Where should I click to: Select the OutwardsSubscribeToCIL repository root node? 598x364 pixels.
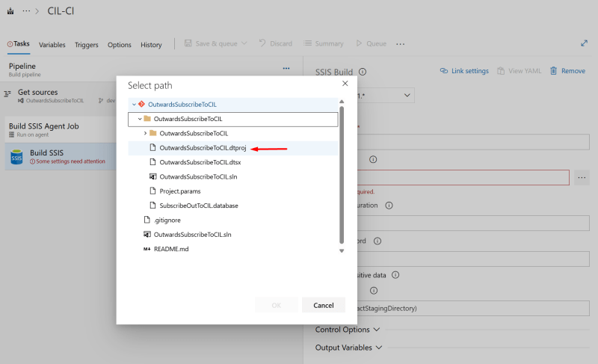pyautogui.click(x=233, y=105)
